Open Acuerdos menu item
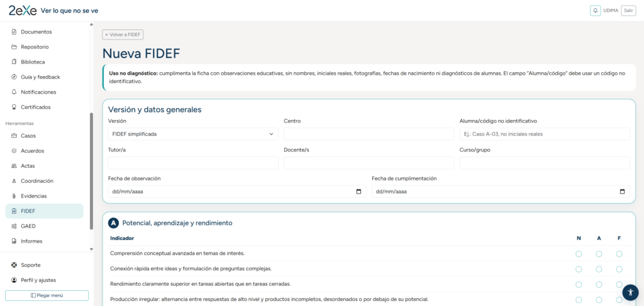This screenshot has height=306, width=644. coord(45,151)
